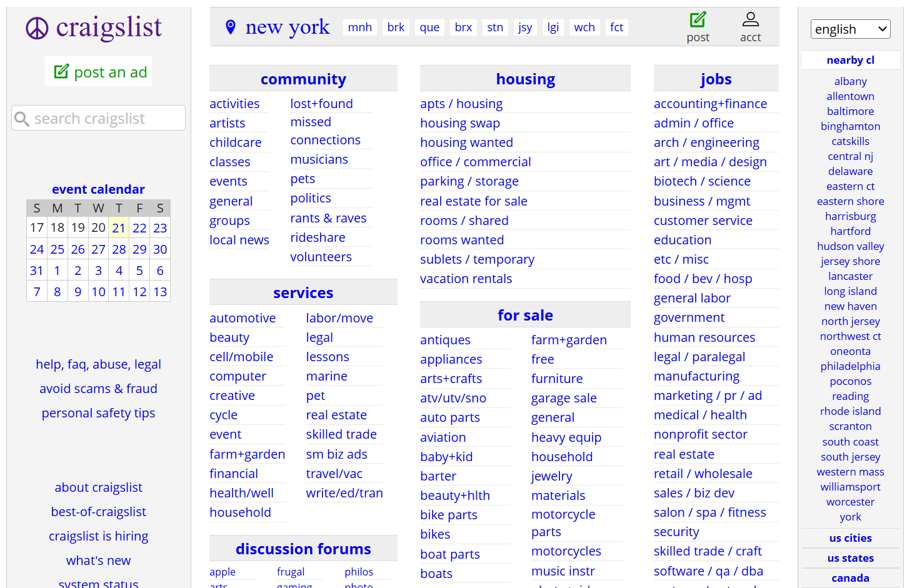The width and height of the screenshot is (917, 588).
Task: Open the acct person icon
Action: 750,20
